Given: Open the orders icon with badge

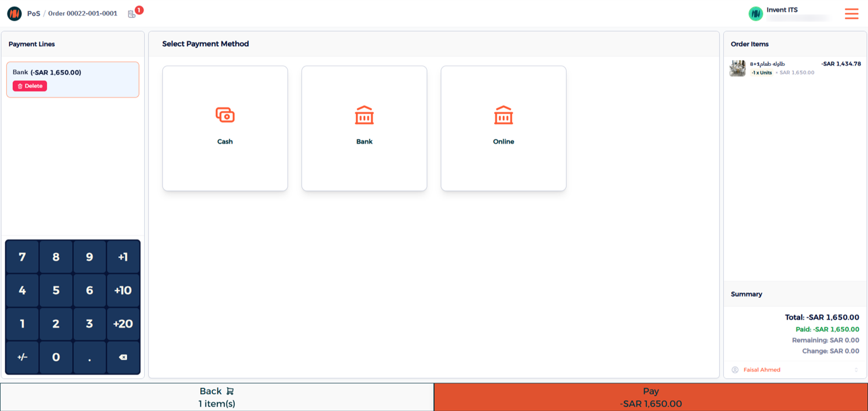Looking at the screenshot, I should (x=133, y=14).
